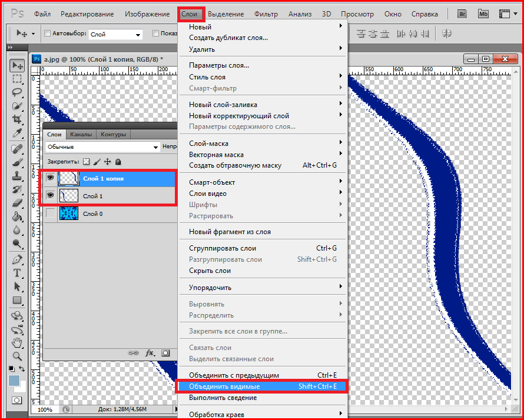Switch to the Каналы tab

(x=81, y=134)
